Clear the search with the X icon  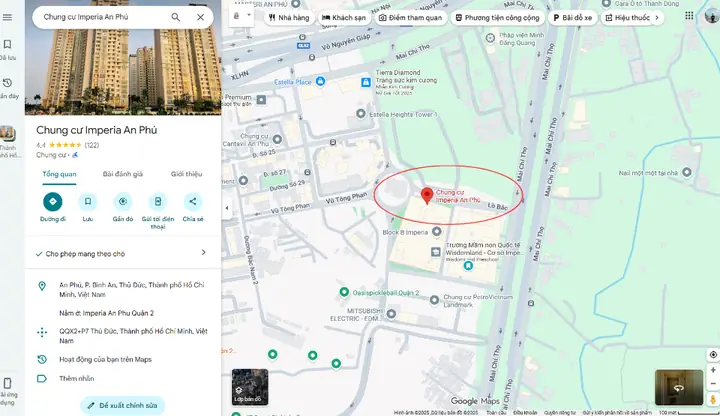point(200,17)
